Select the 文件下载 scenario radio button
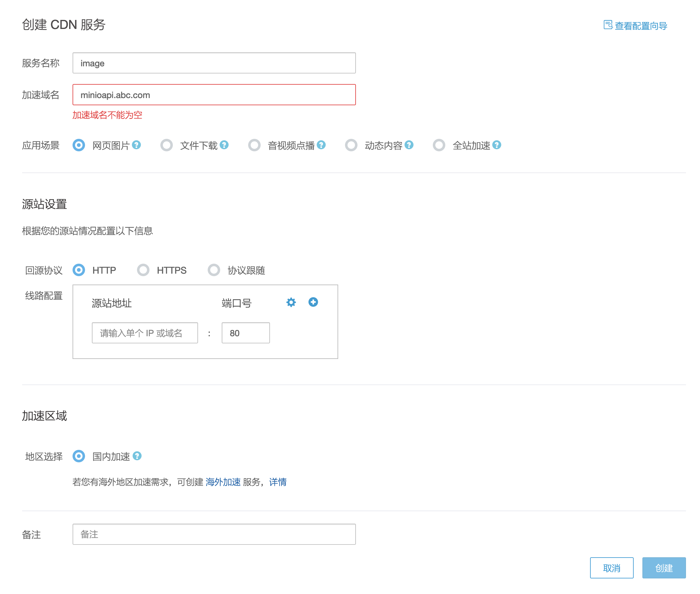 pos(166,145)
